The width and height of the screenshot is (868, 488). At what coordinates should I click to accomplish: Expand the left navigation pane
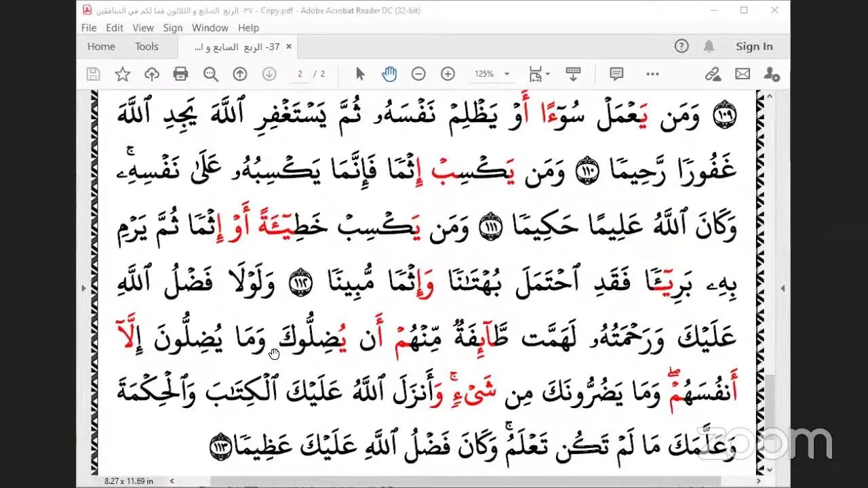click(x=83, y=288)
